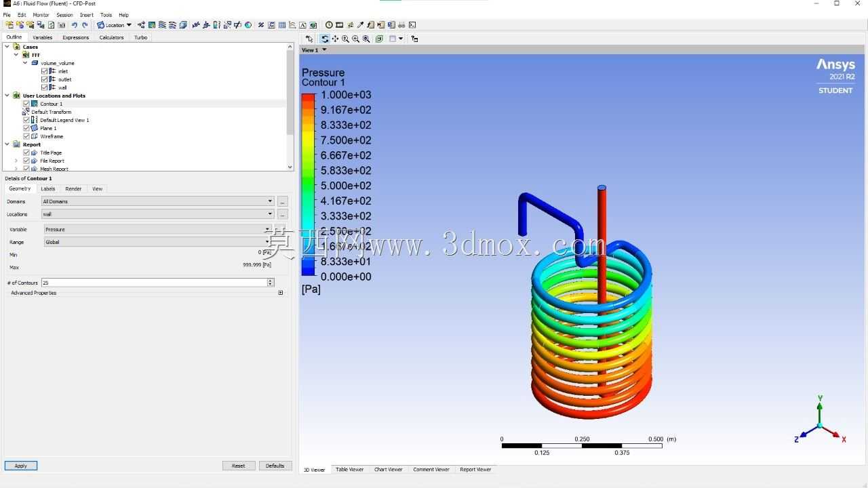Open the Animation icon in toolbar

[339, 25]
